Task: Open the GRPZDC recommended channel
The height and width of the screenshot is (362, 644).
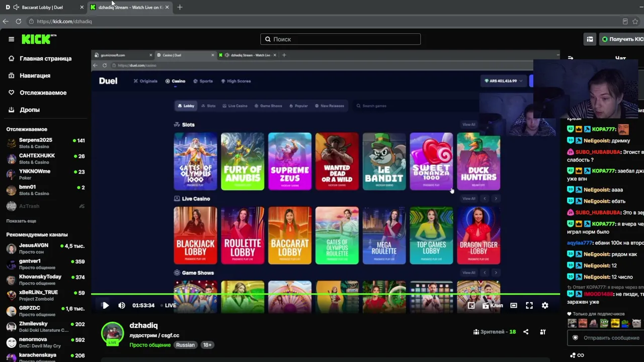Action: pos(45,311)
